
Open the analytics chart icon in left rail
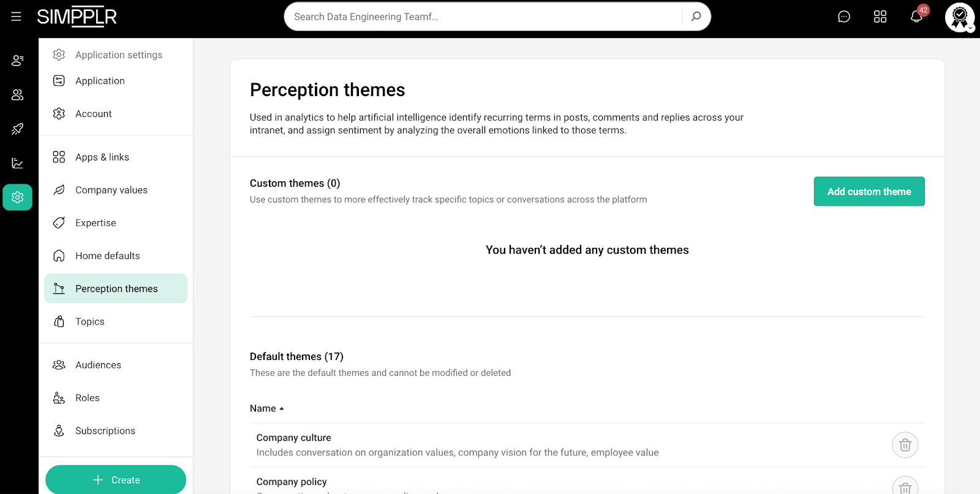17,163
